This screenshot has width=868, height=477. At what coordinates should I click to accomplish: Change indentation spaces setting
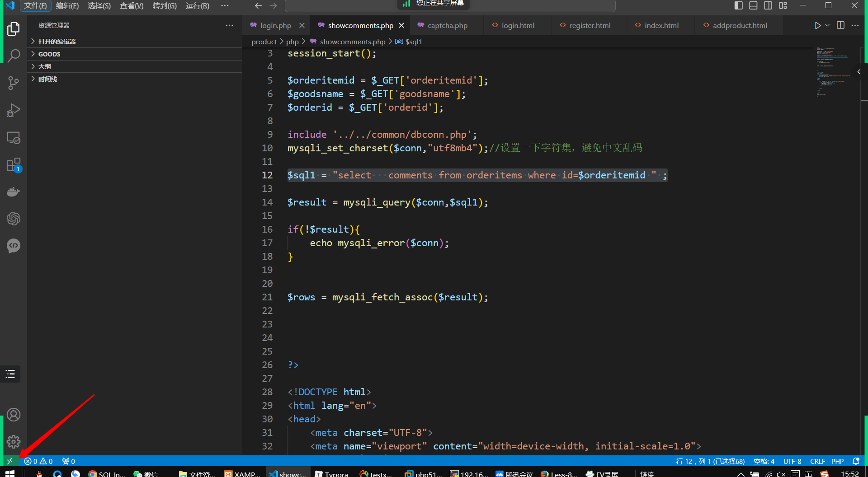coord(764,461)
